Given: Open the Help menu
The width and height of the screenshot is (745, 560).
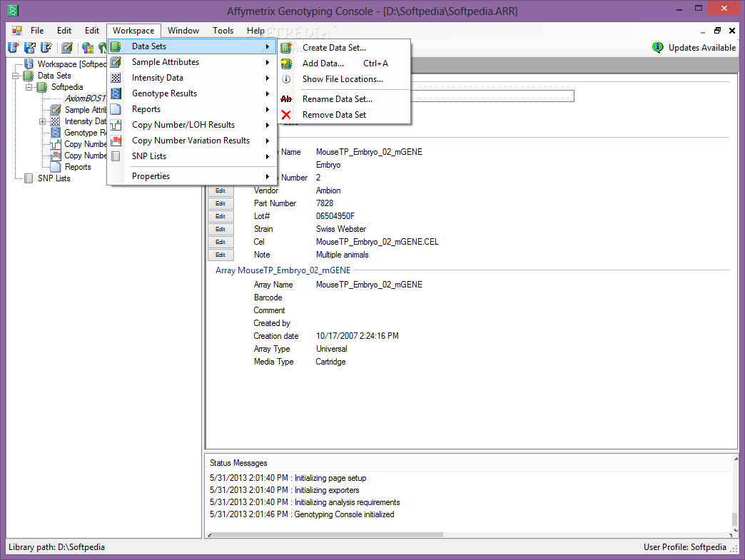Looking at the screenshot, I should (x=255, y=31).
